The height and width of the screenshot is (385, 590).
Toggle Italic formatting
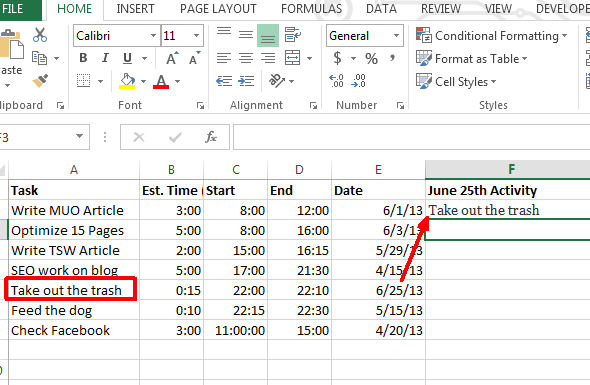point(105,58)
